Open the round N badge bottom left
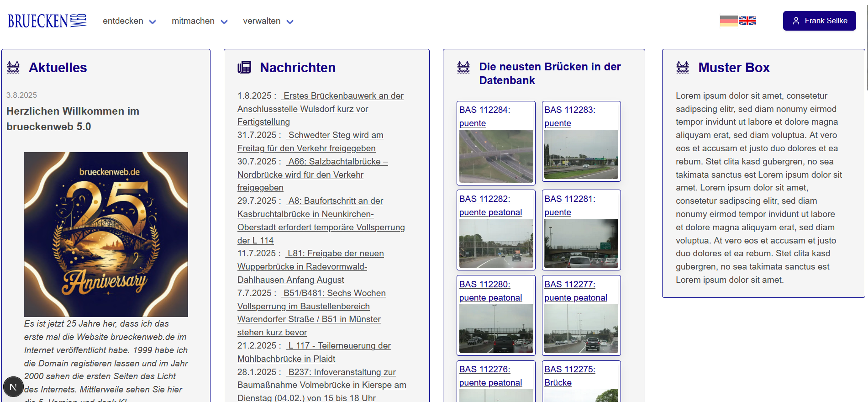The height and width of the screenshot is (402, 868). click(x=13, y=387)
